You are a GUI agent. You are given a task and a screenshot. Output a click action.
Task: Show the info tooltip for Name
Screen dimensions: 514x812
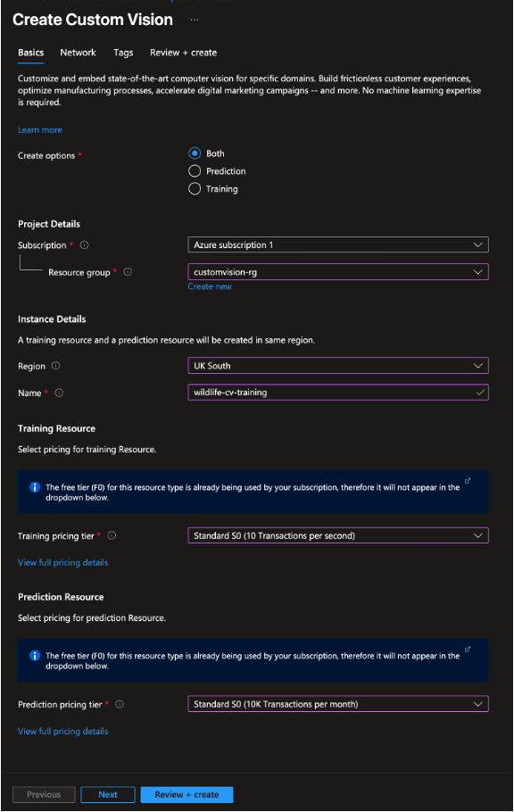(59, 393)
